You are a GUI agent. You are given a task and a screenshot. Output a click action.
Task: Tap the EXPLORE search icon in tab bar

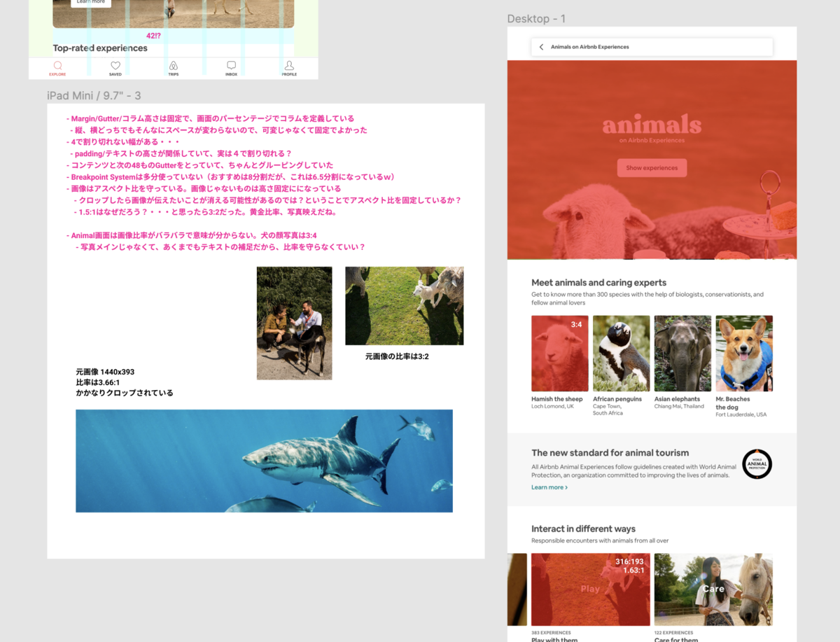coord(57,66)
